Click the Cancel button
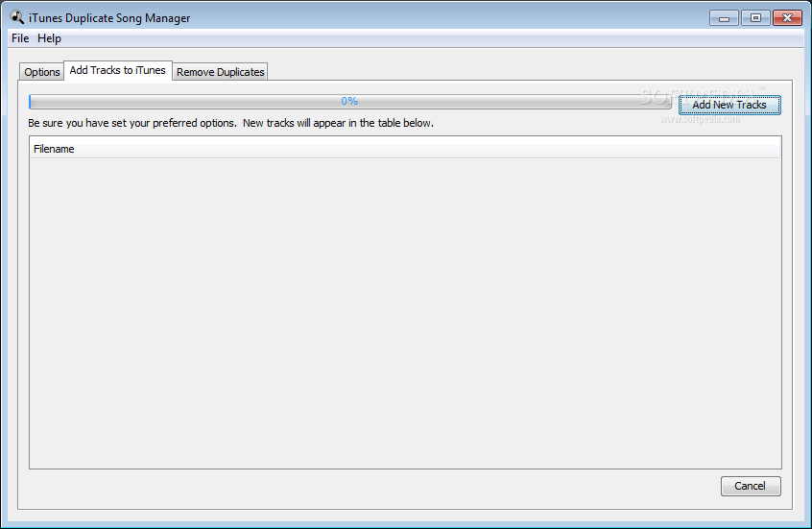This screenshot has height=529, width=812. pos(751,486)
